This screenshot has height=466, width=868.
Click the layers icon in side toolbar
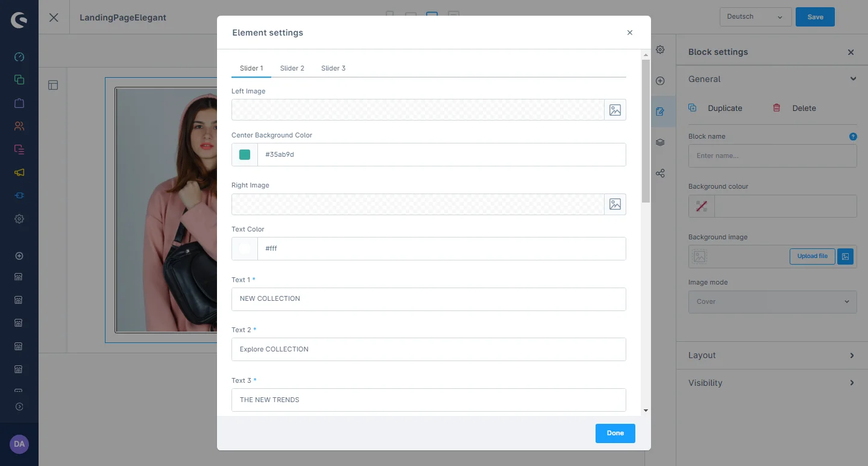[x=660, y=143]
